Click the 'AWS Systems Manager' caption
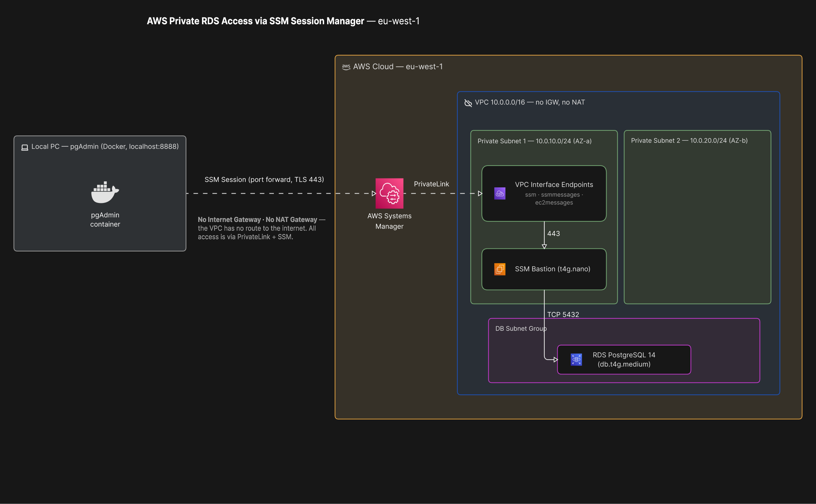This screenshot has height=504, width=816. [389, 221]
